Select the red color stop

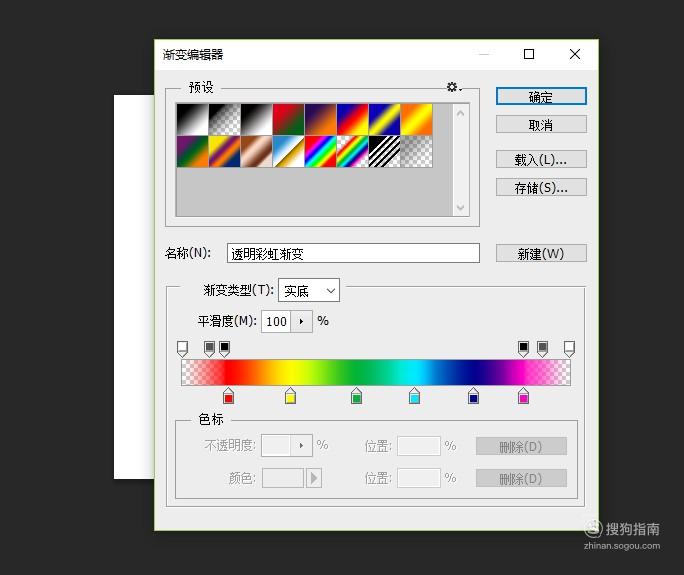(x=228, y=396)
